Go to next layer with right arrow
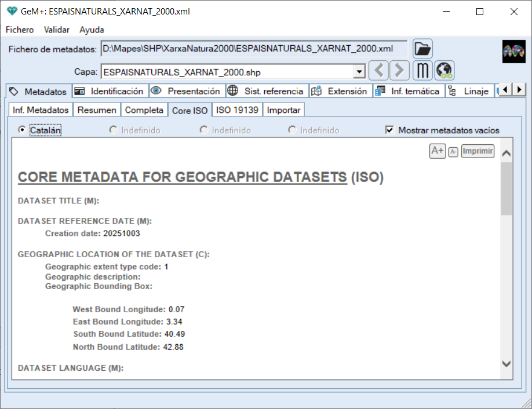Viewport: 532px width, 409px height. (x=399, y=71)
